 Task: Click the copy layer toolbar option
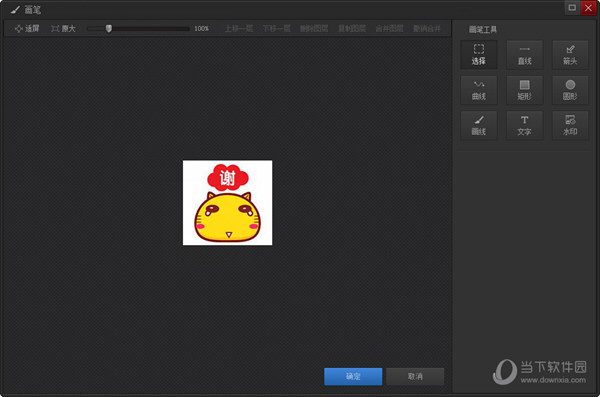pos(352,29)
